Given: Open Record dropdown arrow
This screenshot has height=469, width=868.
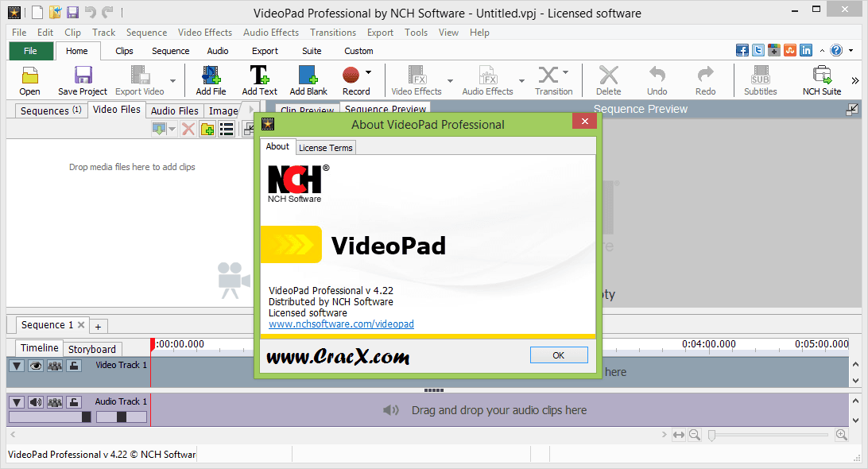Looking at the screenshot, I should click(368, 72).
